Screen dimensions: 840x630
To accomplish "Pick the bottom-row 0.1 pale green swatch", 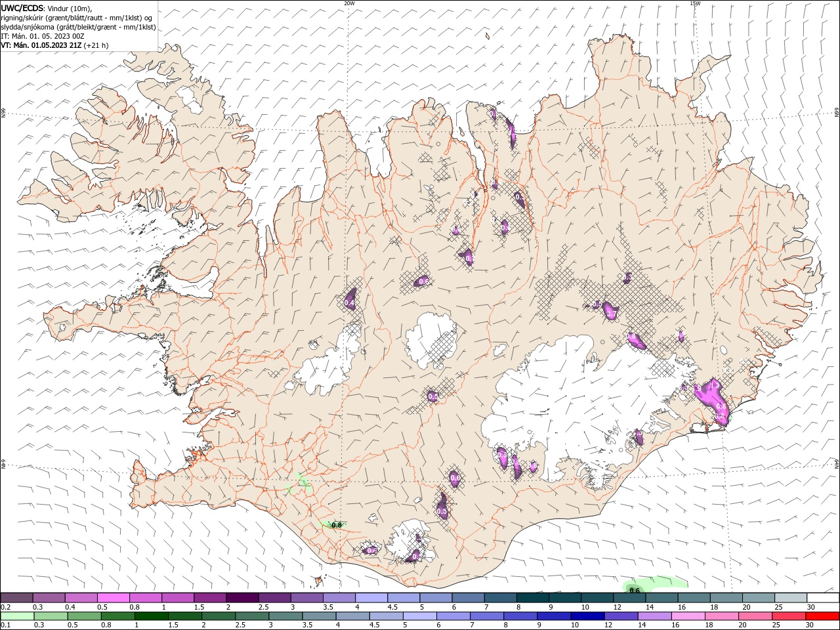I will [17, 616].
